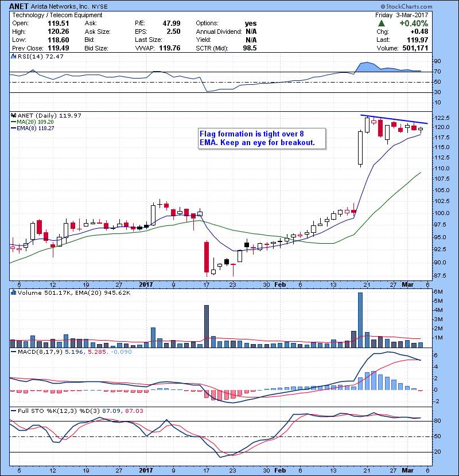Screen dimensions: 459x476
Task: Click the MACD(8,17,9) indicator label
Action: (40, 352)
